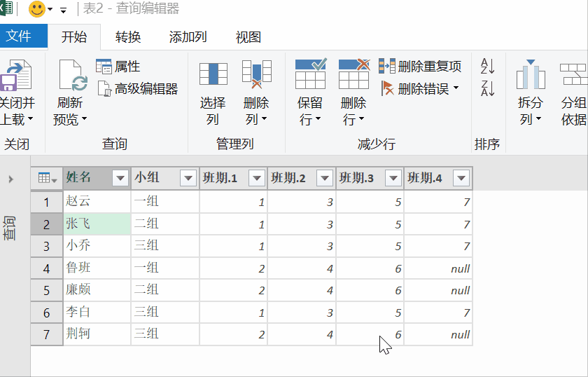This screenshot has height=377, width=588.
Task: Click the Choose Columns (选择列) icon
Action: click(213, 74)
